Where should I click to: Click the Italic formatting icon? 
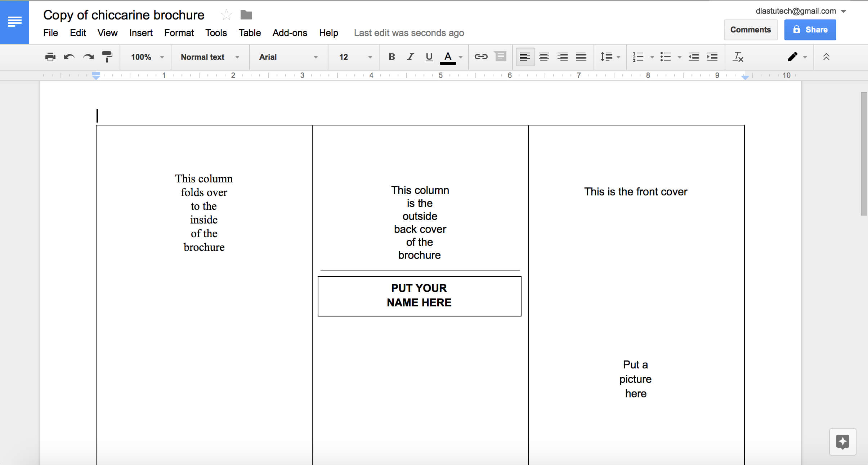click(409, 56)
